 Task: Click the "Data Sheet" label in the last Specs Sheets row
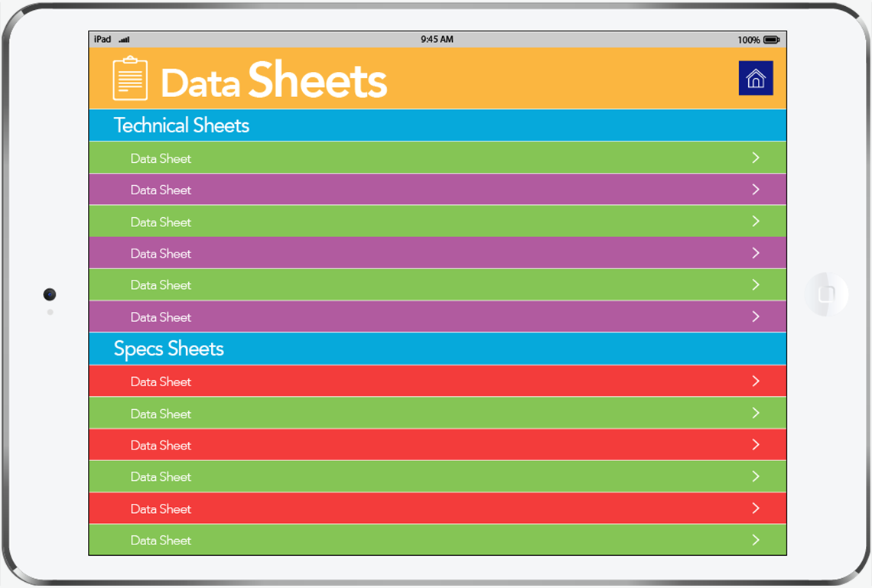161,540
